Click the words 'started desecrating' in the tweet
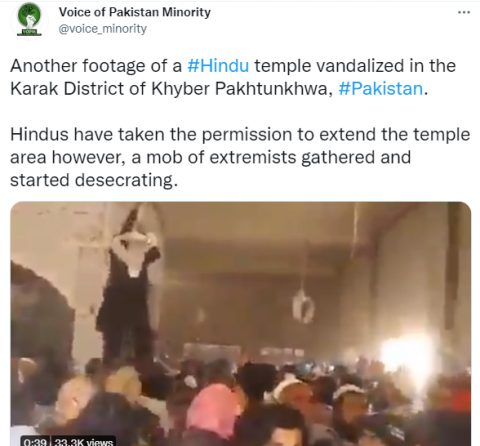Viewport: 480px width, 446px height. [92, 180]
